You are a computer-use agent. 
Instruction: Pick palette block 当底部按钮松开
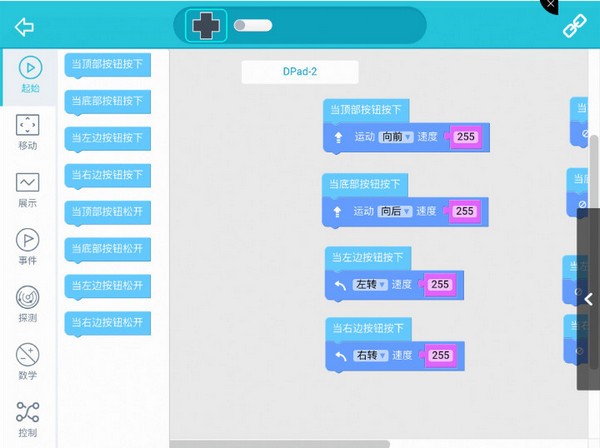pos(108,249)
